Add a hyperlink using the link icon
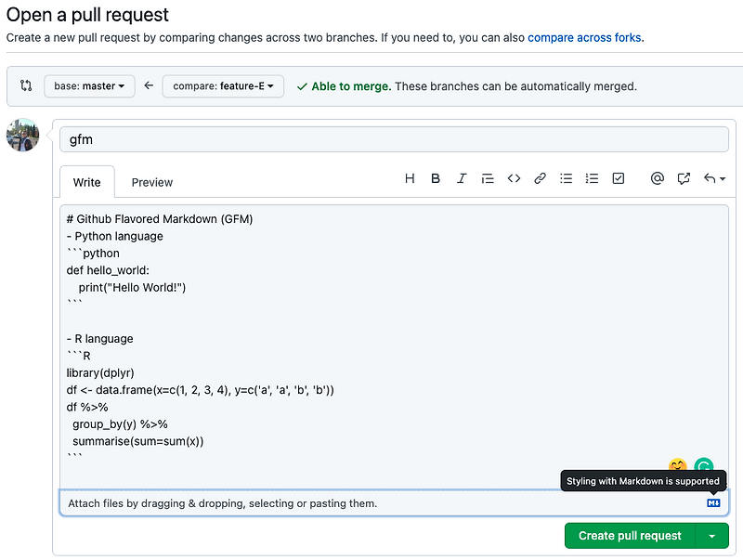This screenshot has height=560, width=743. (540, 178)
